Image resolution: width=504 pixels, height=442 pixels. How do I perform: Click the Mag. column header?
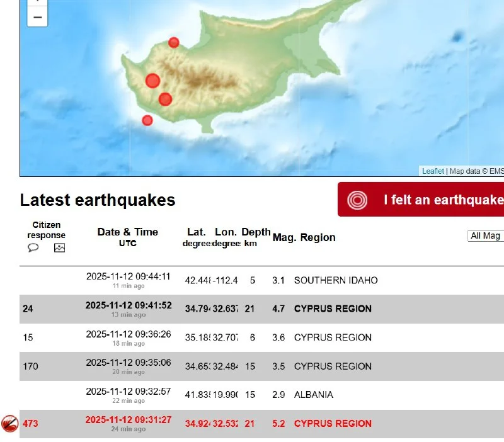[x=283, y=237]
